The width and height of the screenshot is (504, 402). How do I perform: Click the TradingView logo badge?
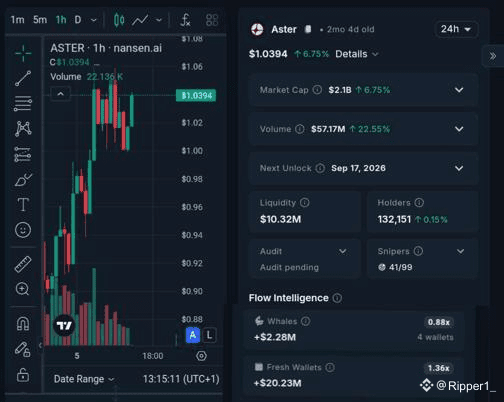point(64,325)
